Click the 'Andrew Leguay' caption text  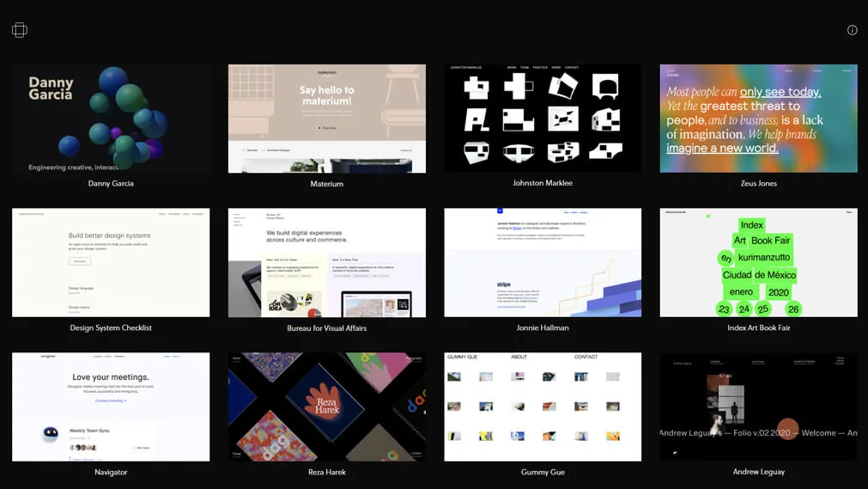point(758,472)
